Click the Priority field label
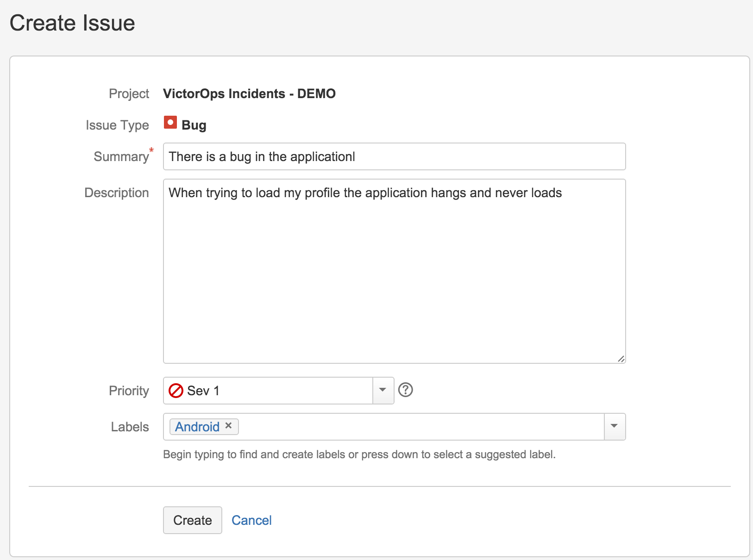The width and height of the screenshot is (753, 560). click(129, 391)
